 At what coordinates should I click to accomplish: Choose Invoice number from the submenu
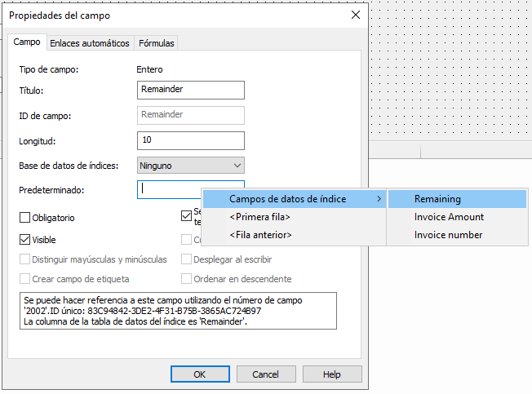[x=458, y=235]
